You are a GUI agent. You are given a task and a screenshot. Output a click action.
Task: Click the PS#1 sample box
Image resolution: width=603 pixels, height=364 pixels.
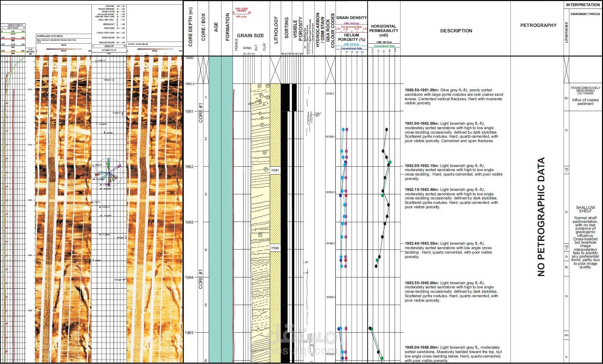click(x=275, y=170)
